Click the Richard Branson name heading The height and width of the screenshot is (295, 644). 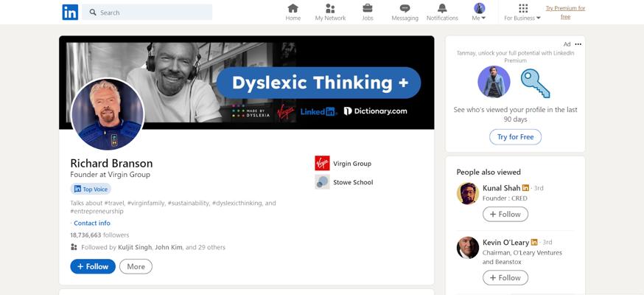click(111, 163)
